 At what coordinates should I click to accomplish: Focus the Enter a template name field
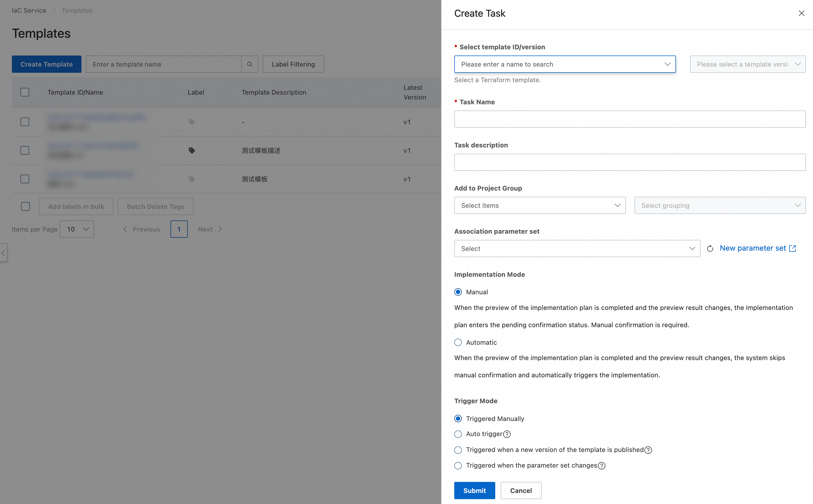click(x=163, y=64)
